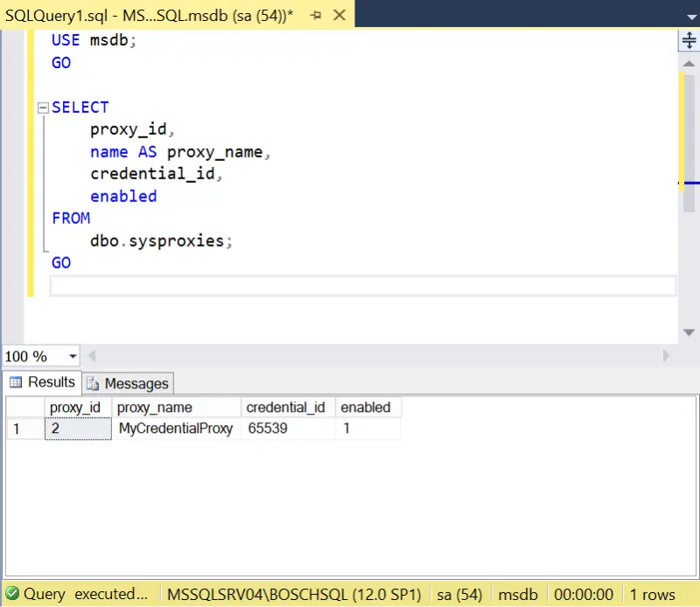Click the sa (54) login status entry
Screen dimensions: 700x607
click(459, 595)
